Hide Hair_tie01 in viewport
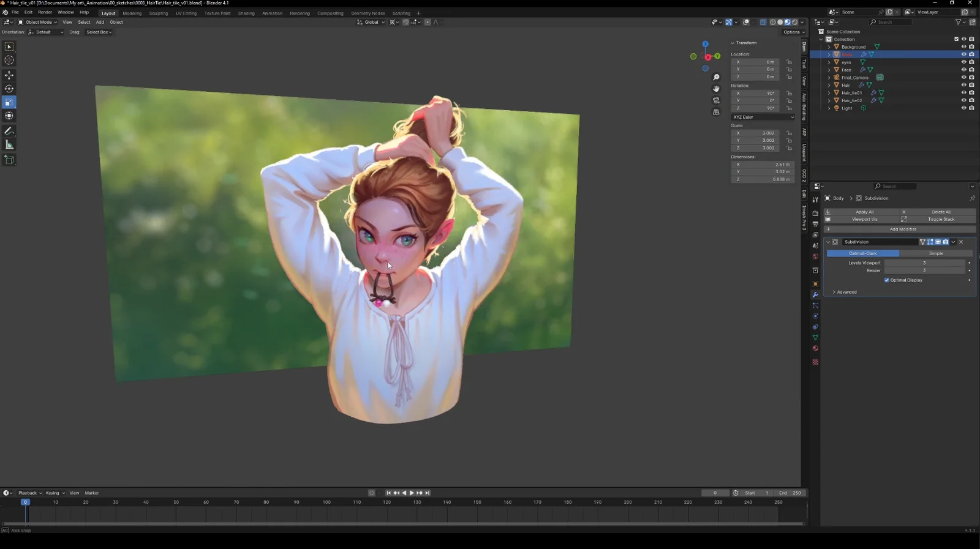 coord(963,92)
